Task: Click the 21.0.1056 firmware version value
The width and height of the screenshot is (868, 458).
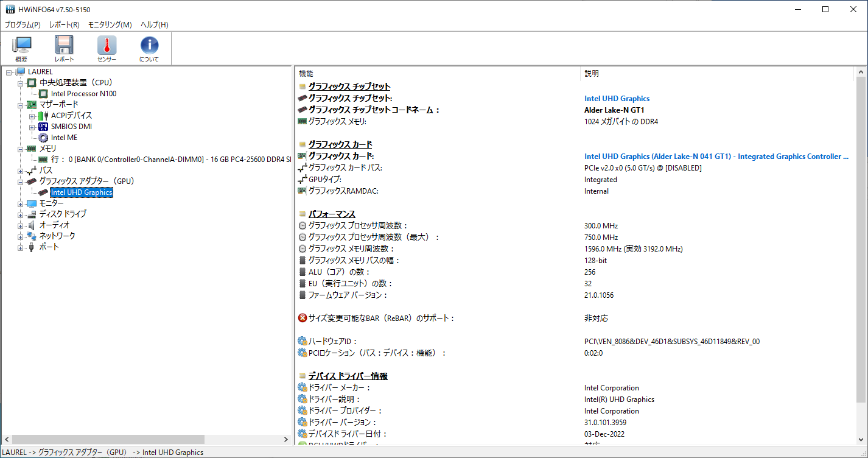Action: [599, 295]
